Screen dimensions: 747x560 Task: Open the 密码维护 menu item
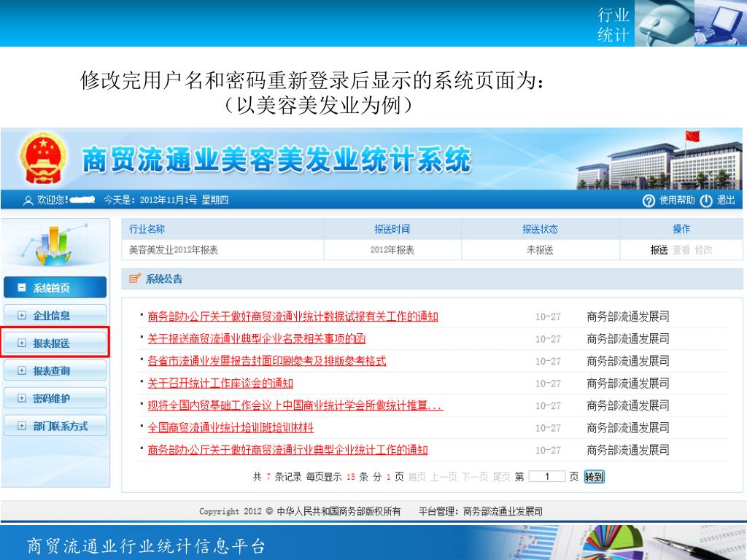pos(55,398)
